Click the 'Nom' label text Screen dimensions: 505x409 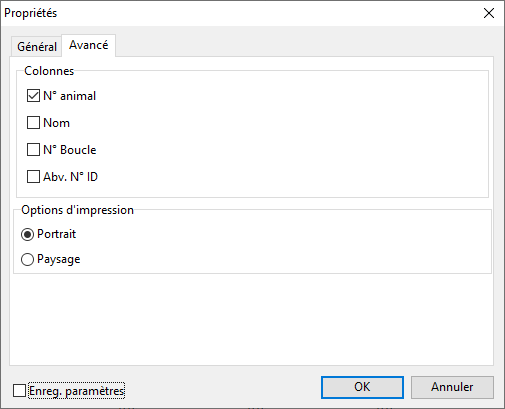(57, 123)
